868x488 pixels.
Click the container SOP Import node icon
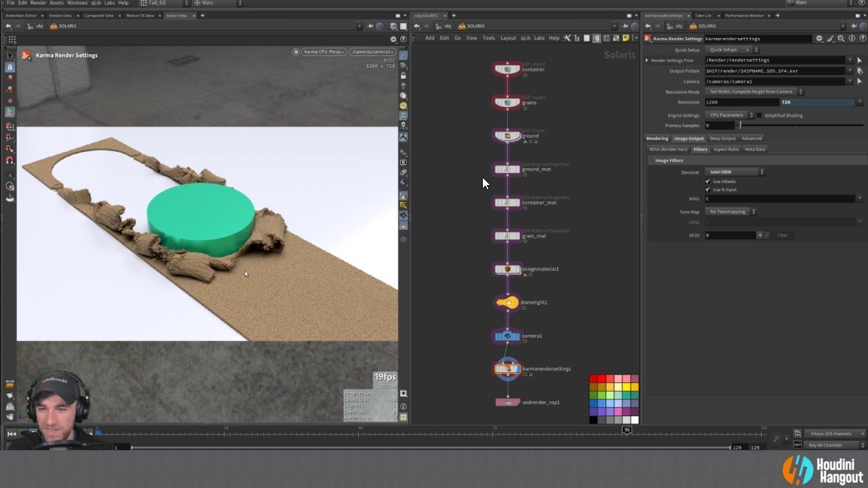[507, 68]
